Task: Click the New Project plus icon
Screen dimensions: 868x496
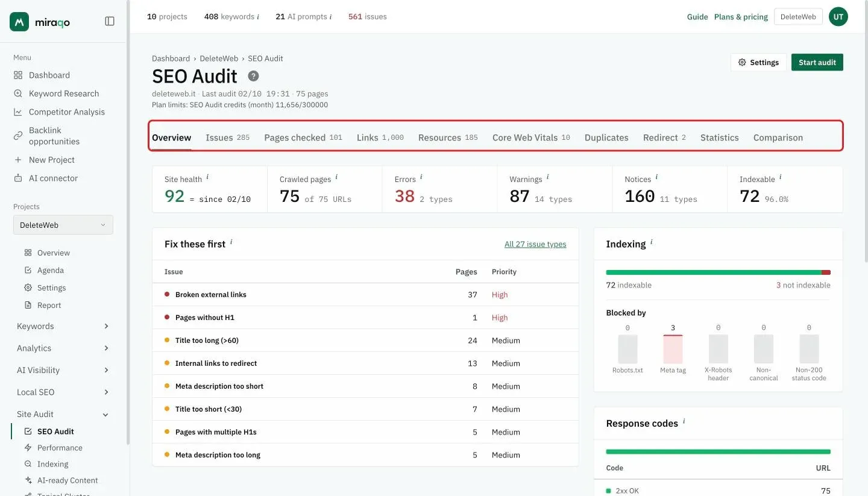Action: (18, 160)
